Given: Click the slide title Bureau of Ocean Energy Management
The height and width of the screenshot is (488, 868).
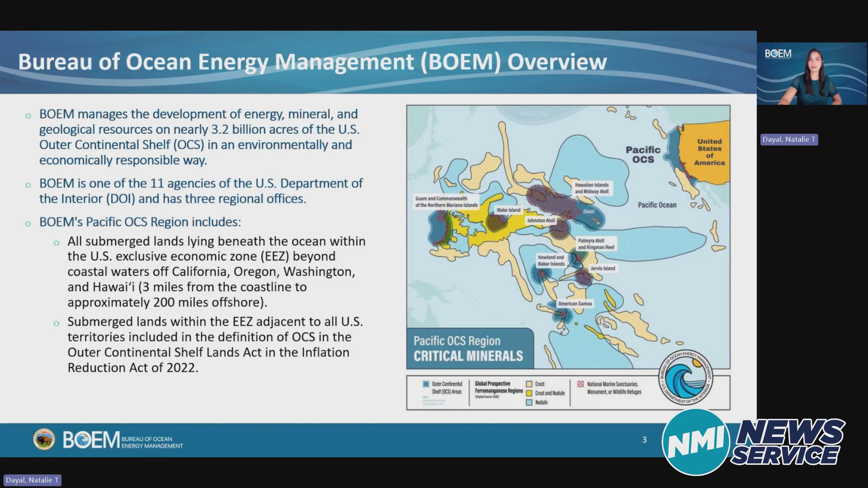Looking at the screenshot, I should [312, 62].
